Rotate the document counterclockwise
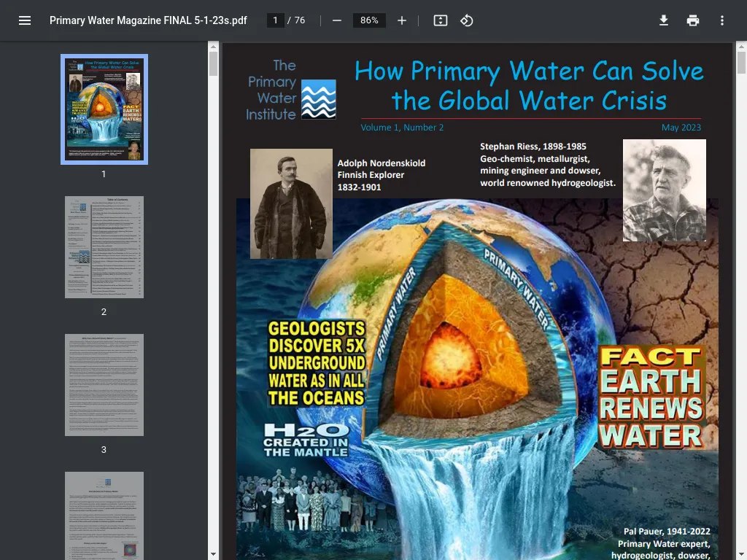The height and width of the screenshot is (560, 747). click(x=466, y=20)
